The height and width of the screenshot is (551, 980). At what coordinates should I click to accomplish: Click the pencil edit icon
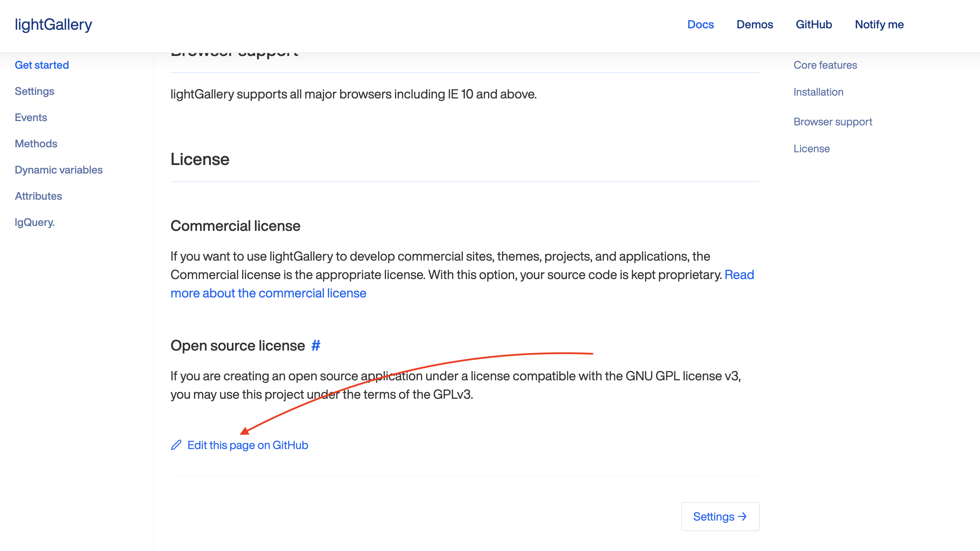pos(176,444)
